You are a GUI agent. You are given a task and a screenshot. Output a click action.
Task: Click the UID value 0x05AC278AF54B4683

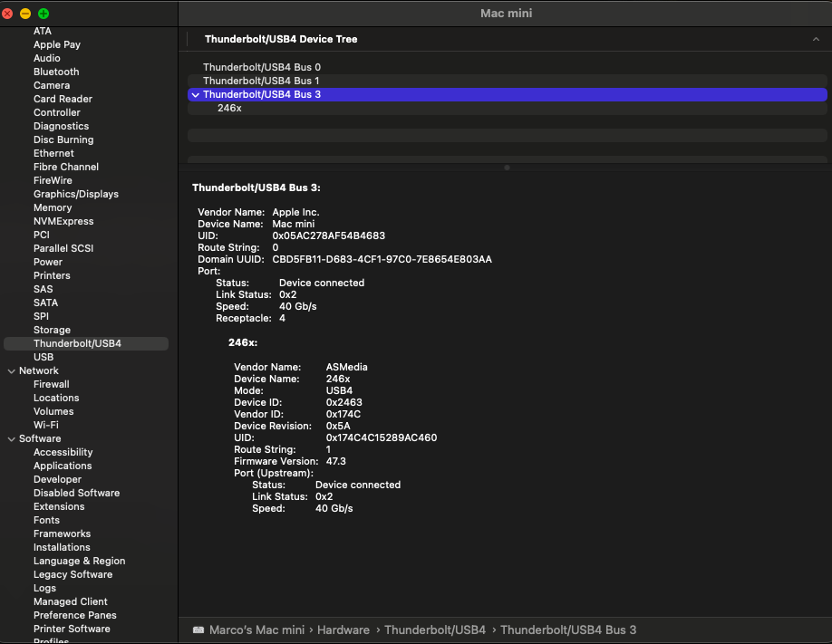point(328,235)
